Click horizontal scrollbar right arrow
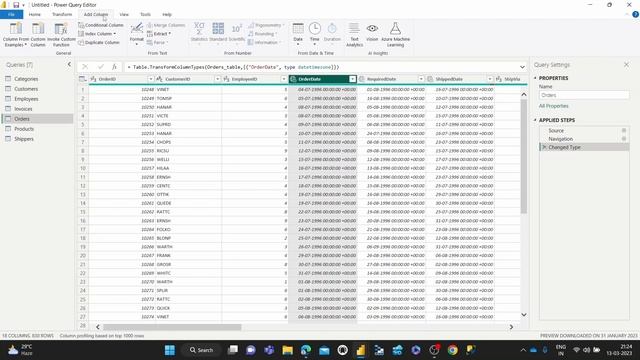 point(511,327)
